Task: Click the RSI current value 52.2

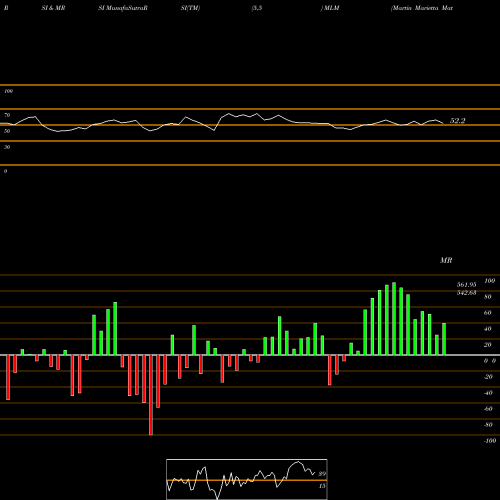Action: tap(457, 121)
